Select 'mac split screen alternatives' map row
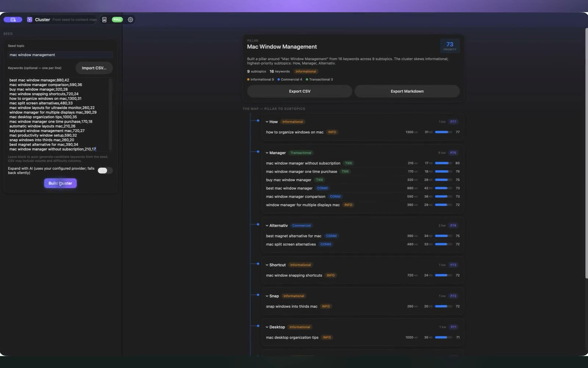Image resolution: width=588 pixels, height=368 pixels. 362,244
